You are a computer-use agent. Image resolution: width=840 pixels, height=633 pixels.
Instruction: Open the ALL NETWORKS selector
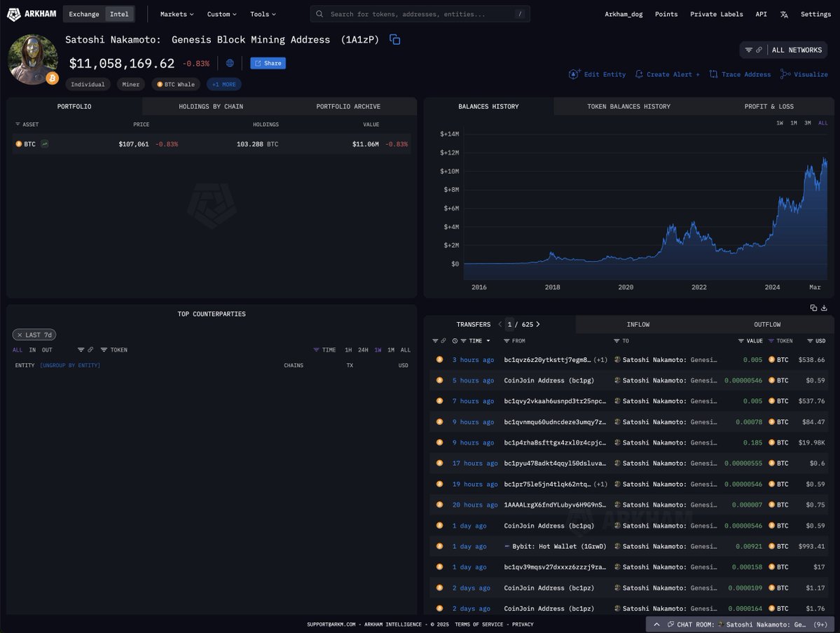(x=797, y=50)
